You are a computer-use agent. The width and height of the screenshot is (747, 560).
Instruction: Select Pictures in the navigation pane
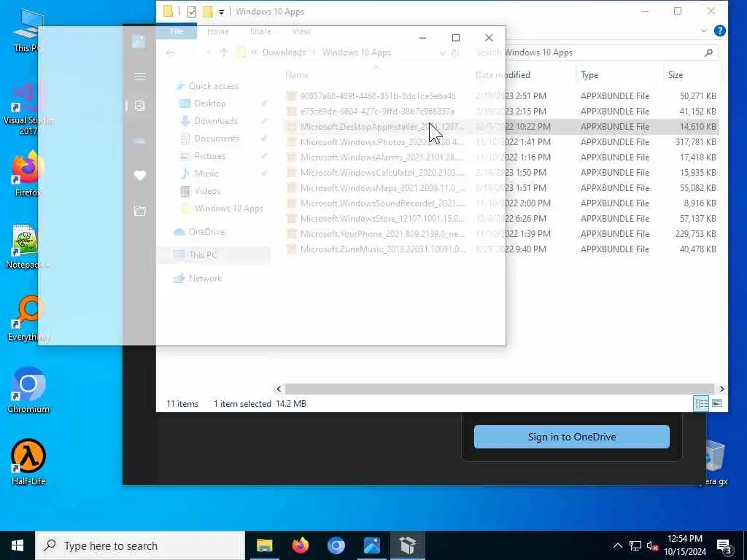(x=209, y=156)
